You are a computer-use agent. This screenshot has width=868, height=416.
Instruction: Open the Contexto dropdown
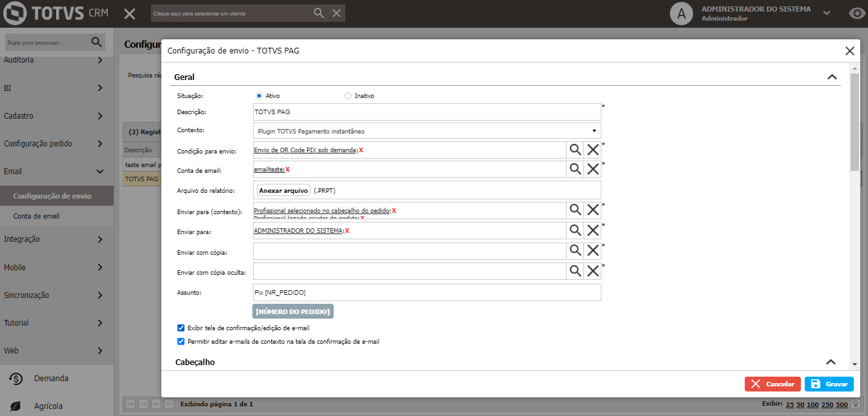click(427, 131)
